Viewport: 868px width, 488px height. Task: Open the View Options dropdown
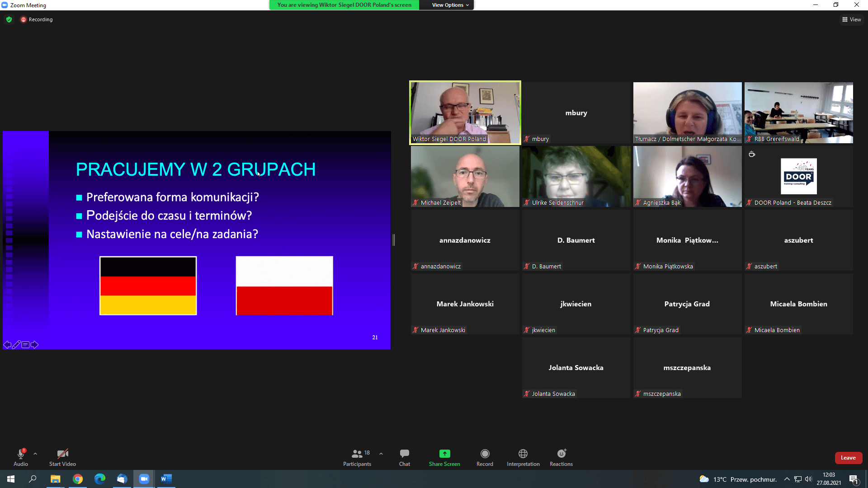pos(450,5)
